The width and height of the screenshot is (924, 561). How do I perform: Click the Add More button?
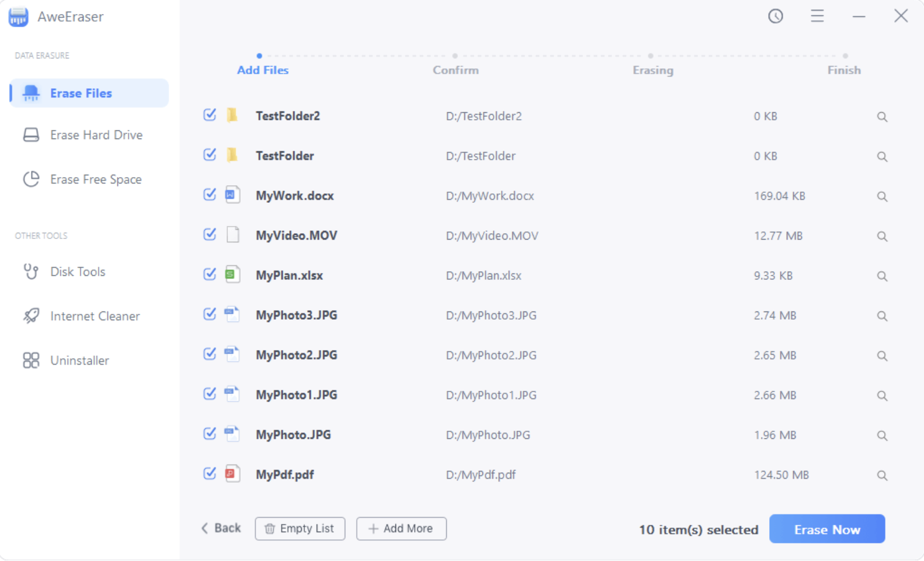coord(401,528)
